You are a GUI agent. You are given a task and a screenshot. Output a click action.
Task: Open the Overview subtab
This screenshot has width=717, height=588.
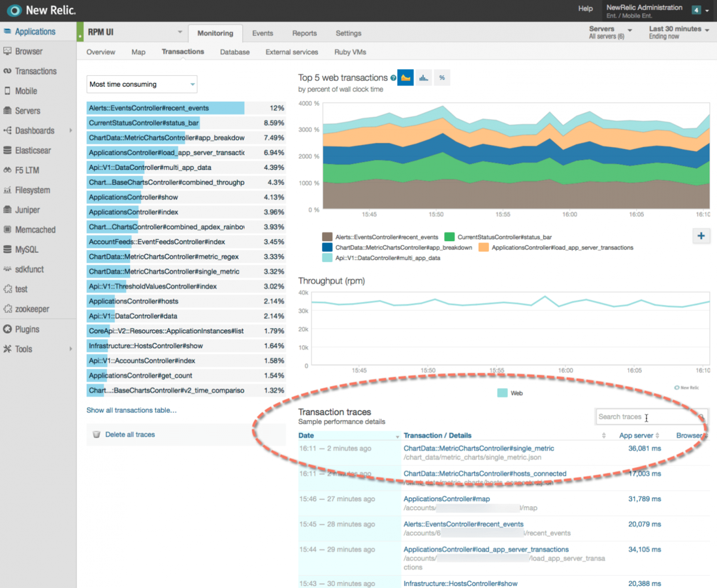click(101, 52)
